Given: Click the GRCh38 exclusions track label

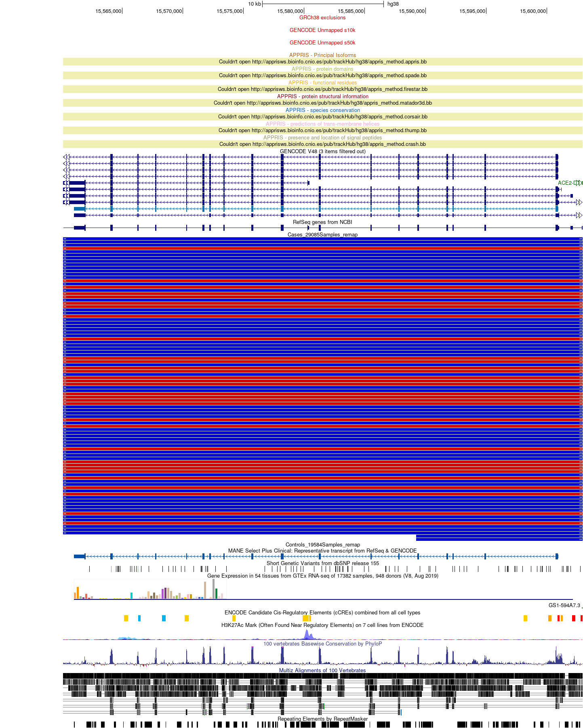Looking at the screenshot, I should (x=322, y=18).
